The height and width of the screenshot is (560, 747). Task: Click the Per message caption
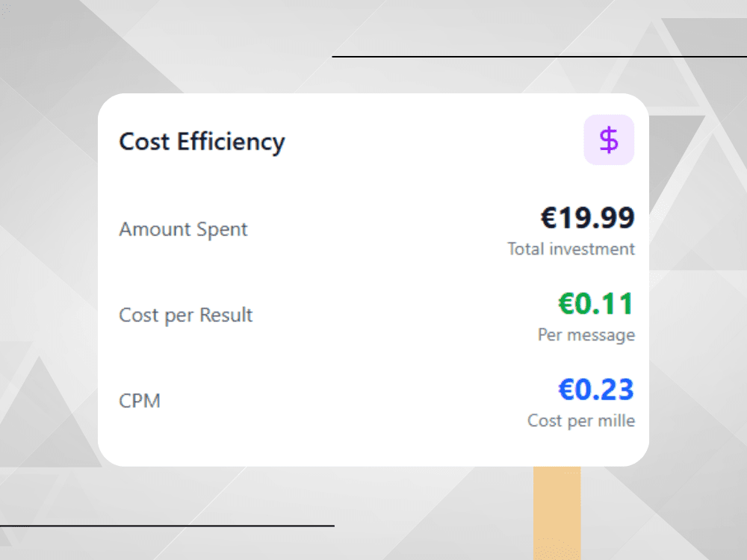click(586, 335)
